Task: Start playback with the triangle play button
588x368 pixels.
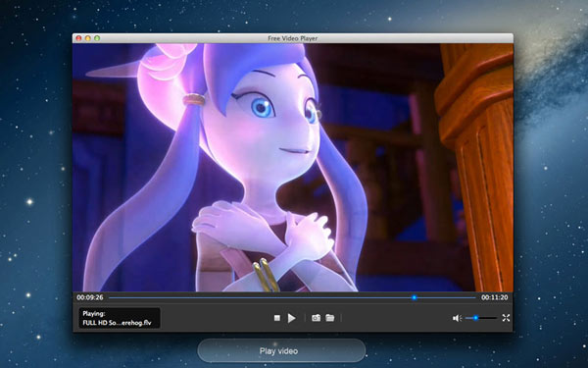Action: 291,318
